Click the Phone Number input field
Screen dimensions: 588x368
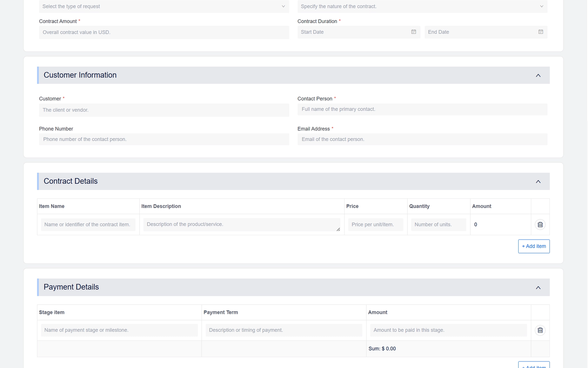pyautogui.click(x=164, y=139)
